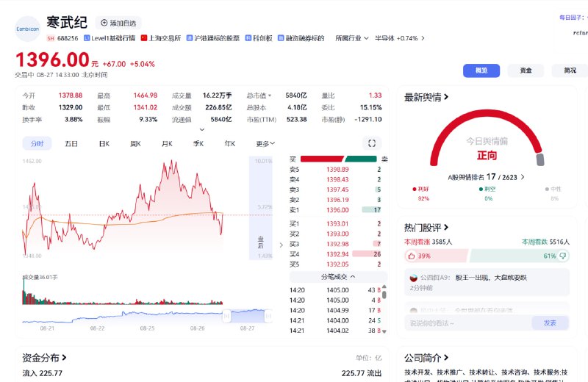Screen dimensions: 588x382
Task: Open the 总市值 dropdown arrow
Action: 270,95
